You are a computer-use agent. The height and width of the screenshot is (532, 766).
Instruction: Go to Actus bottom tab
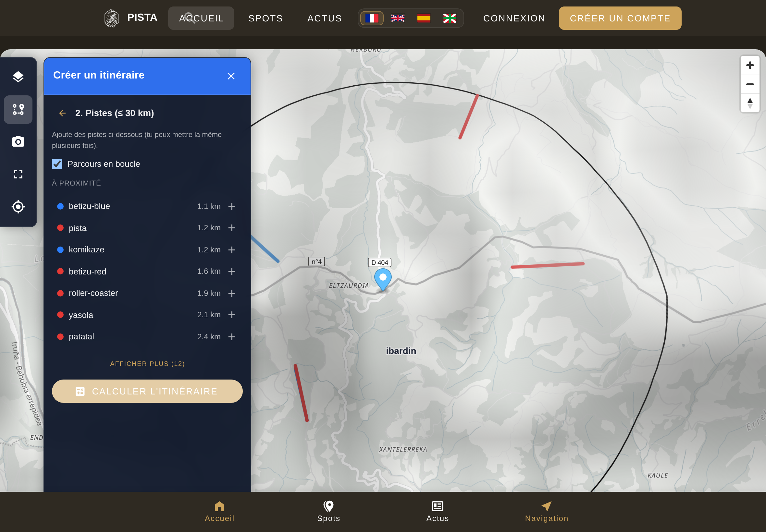pyautogui.click(x=438, y=512)
